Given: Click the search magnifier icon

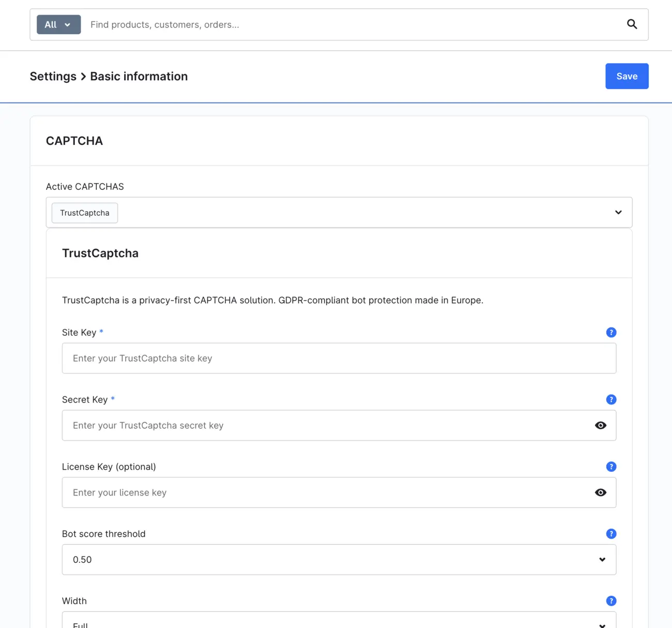Looking at the screenshot, I should pos(632,24).
